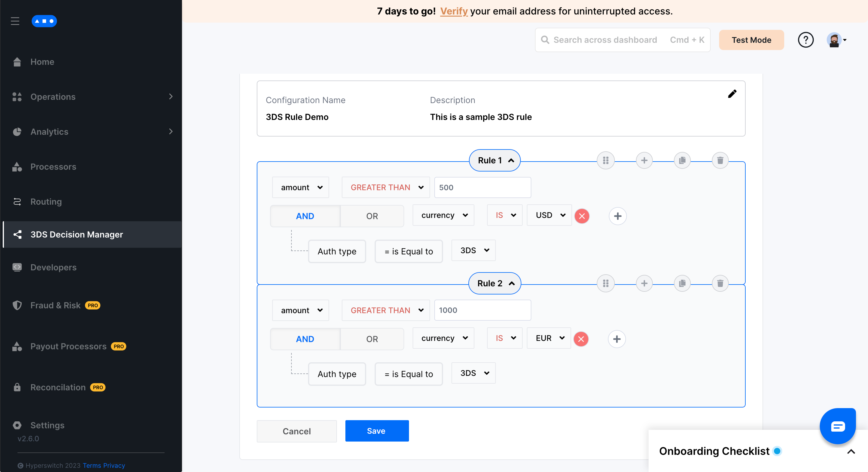Click the Verify email link
868x472 pixels.
pos(454,11)
